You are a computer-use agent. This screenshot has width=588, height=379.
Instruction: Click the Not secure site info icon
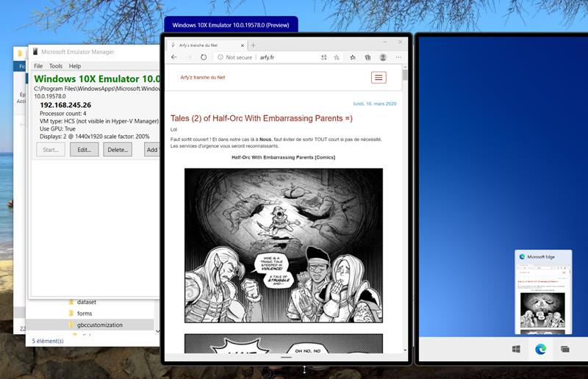(x=220, y=57)
